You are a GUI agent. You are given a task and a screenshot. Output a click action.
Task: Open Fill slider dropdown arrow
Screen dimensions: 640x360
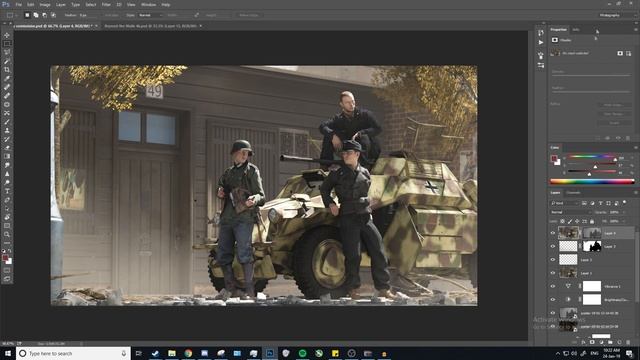coord(623,221)
